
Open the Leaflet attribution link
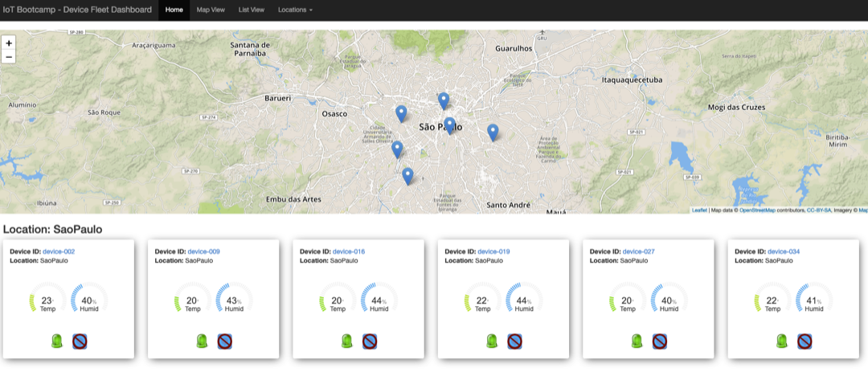(x=699, y=210)
